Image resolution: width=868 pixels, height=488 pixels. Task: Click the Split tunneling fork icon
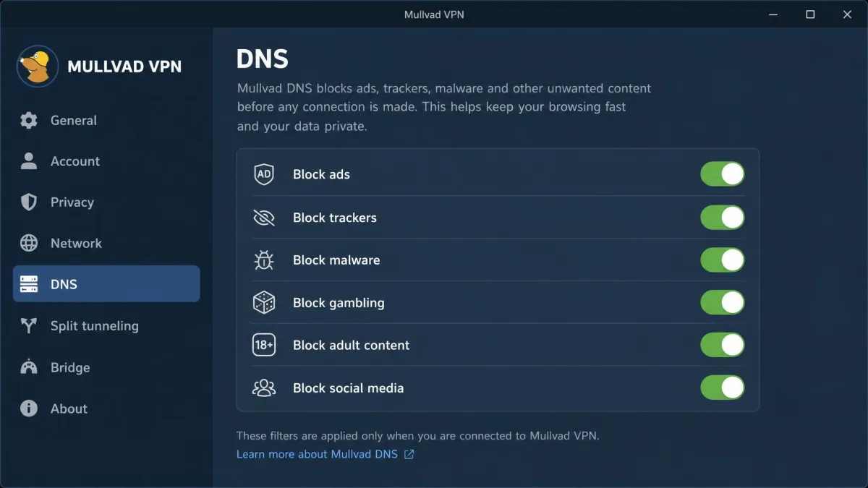[29, 326]
